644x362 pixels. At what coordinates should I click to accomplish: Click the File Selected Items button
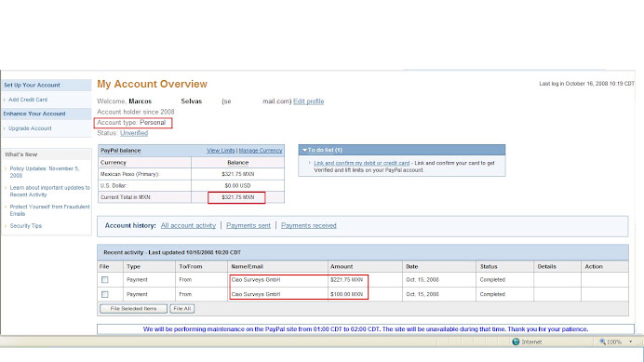[x=133, y=309]
